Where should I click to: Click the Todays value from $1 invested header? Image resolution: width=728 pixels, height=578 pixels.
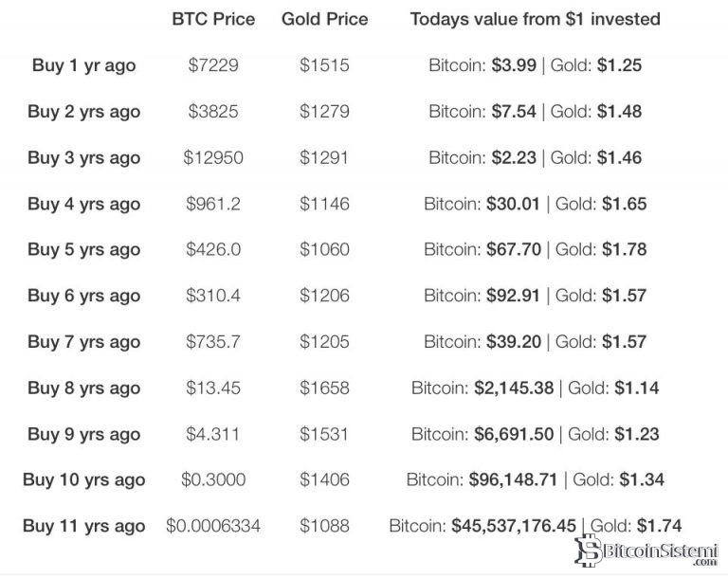tap(535, 19)
